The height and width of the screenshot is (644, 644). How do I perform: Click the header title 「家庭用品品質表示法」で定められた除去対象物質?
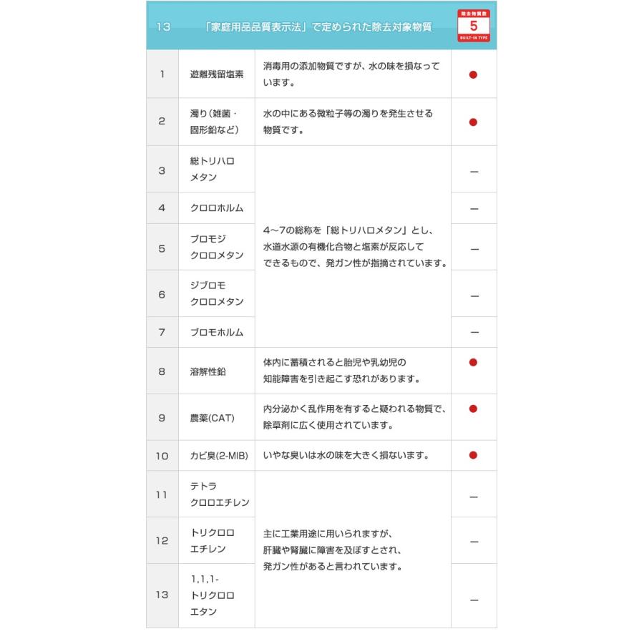(x=317, y=27)
